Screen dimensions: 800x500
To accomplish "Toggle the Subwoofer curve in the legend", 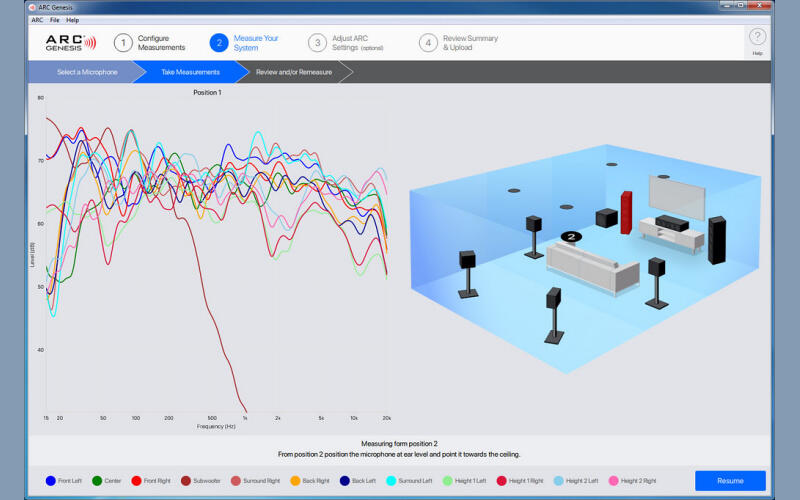I will click(x=186, y=481).
